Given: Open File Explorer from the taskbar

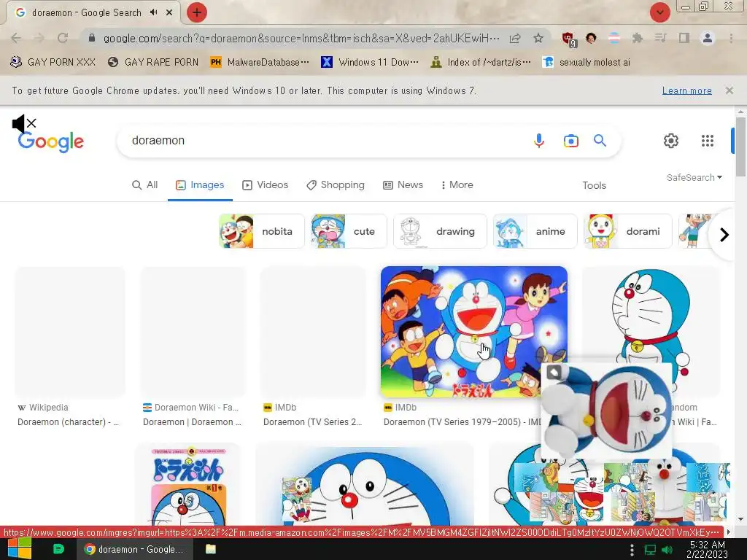Looking at the screenshot, I should click(211, 549).
